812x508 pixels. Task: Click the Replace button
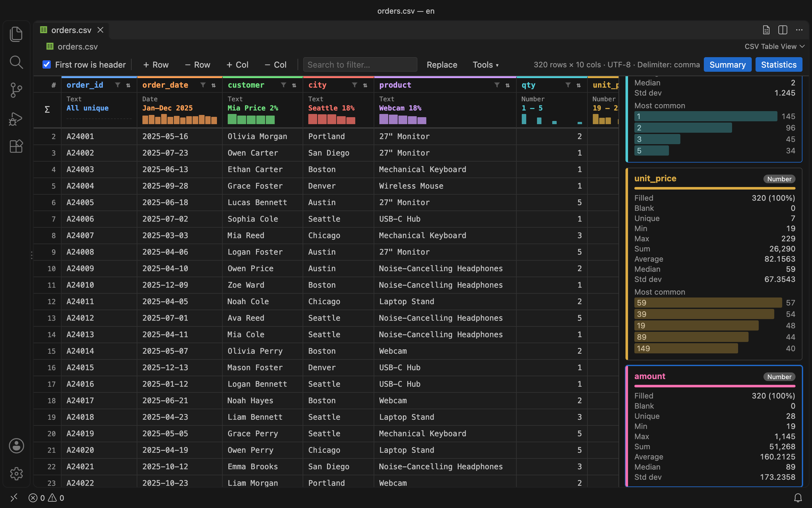[442, 64]
